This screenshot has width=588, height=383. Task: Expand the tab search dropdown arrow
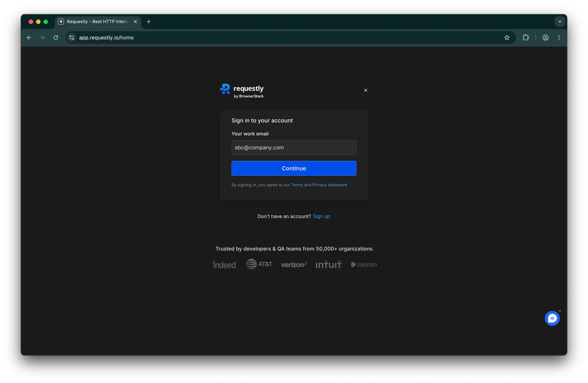(559, 22)
